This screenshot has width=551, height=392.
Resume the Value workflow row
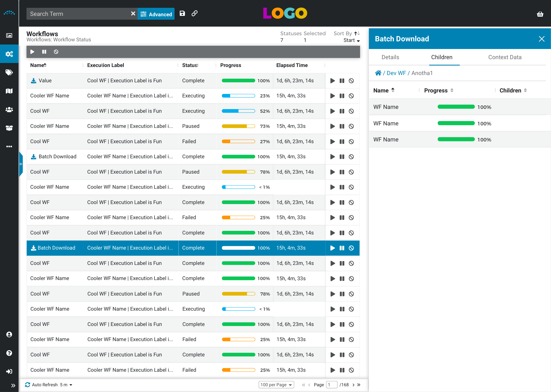click(333, 81)
